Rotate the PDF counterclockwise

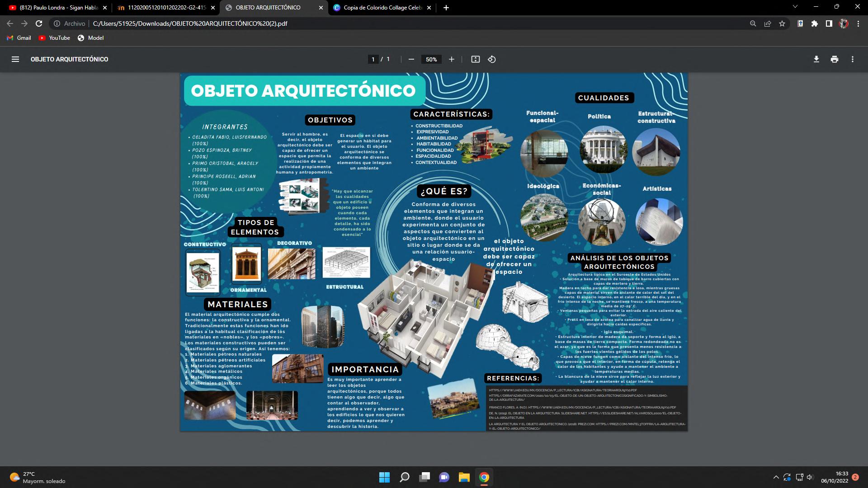(492, 59)
